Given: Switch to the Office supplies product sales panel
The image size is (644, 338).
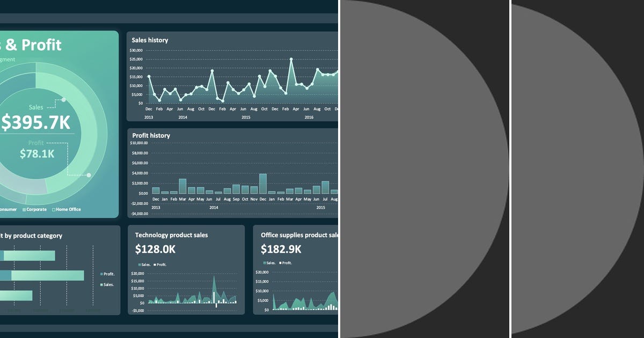Looking at the screenshot, I should [x=298, y=235].
